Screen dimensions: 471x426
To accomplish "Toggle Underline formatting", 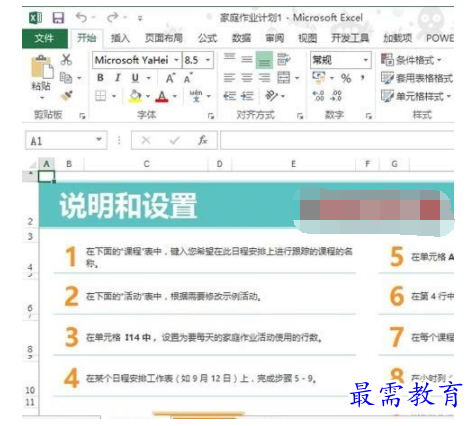I will (135, 78).
